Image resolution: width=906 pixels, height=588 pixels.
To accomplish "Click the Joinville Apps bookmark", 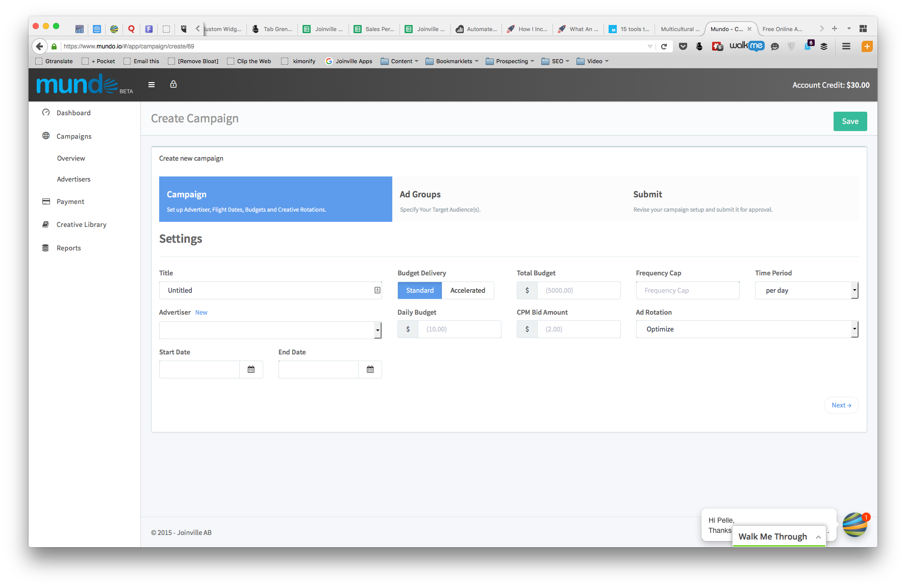I will pyautogui.click(x=349, y=61).
